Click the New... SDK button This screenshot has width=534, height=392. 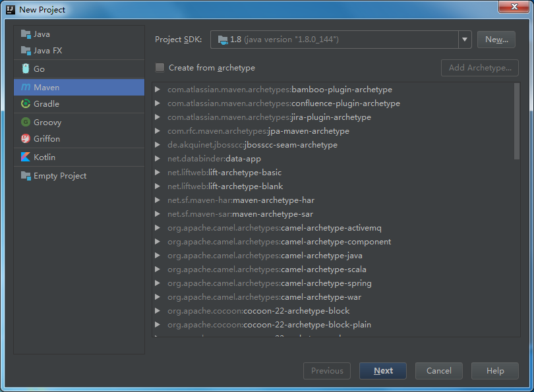click(496, 40)
